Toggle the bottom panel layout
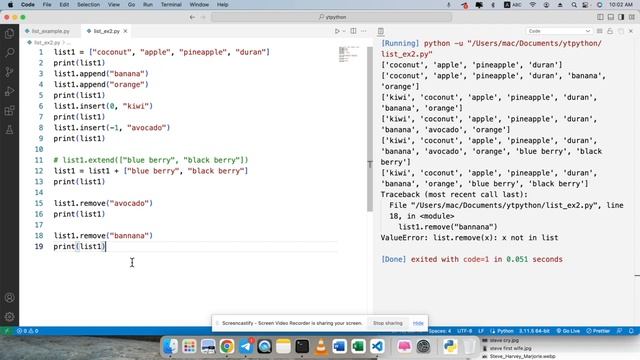The image size is (640, 360). (x=611, y=17)
